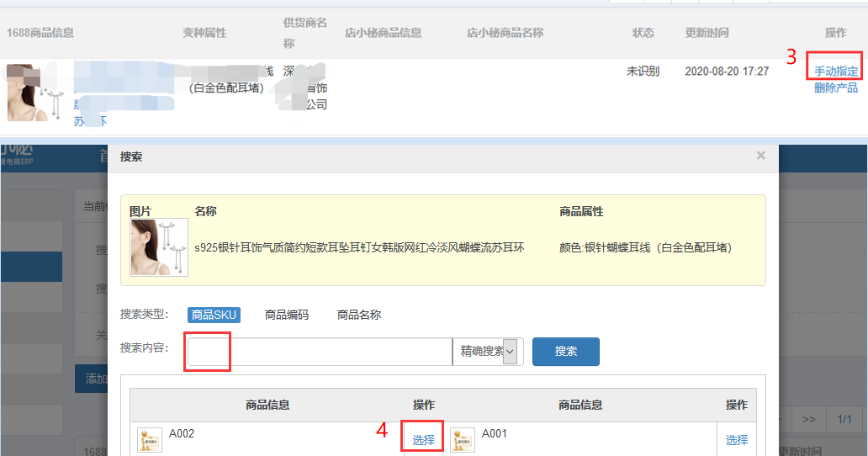868x456 pixels.
Task: Click the A002 product placeholder icon
Action: (x=150, y=439)
